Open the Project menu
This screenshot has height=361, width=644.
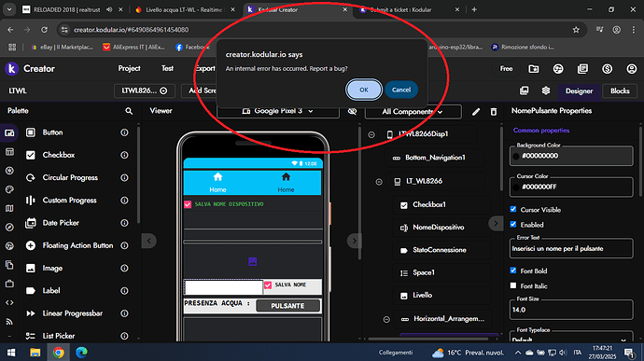pyautogui.click(x=129, y=69)
